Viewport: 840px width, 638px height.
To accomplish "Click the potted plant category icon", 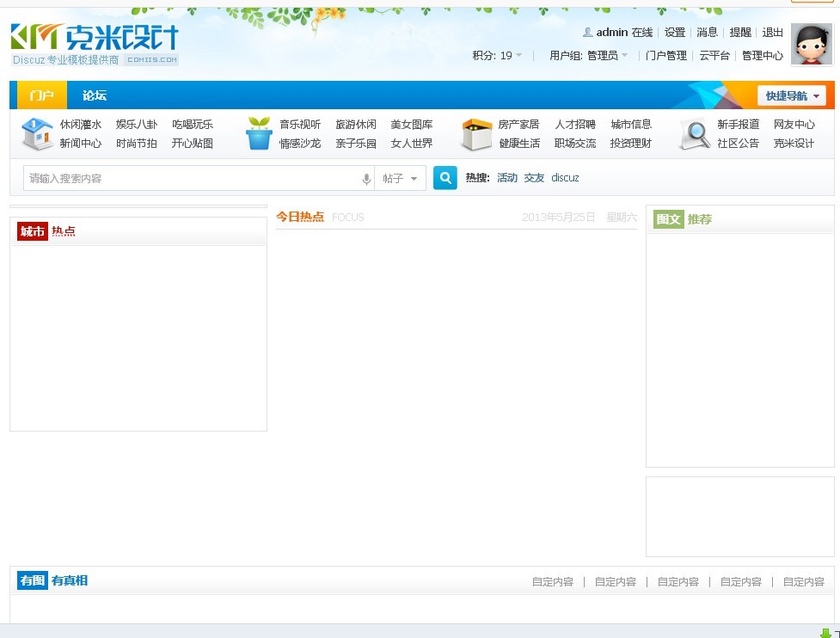I will [x=259, y=134].
